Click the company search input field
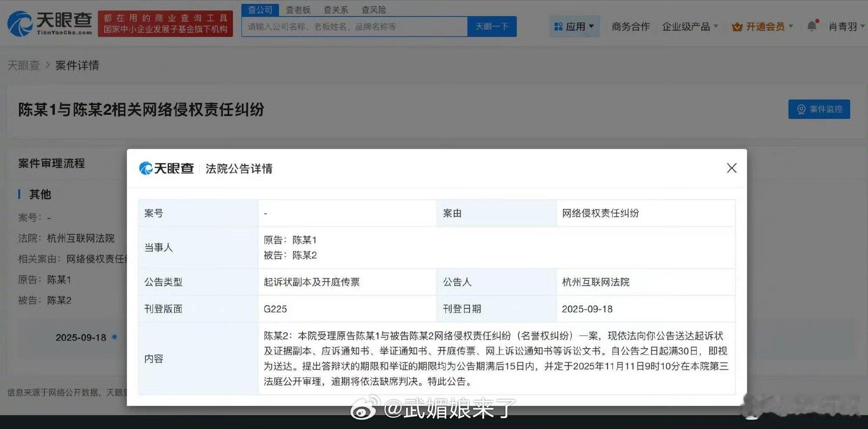868x429 pixels. point(355,26)
